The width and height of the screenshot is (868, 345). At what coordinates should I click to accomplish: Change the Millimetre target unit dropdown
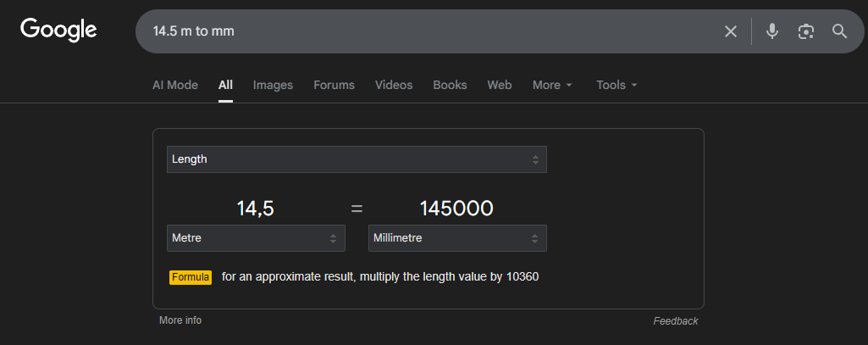click(x=457, y=238)
